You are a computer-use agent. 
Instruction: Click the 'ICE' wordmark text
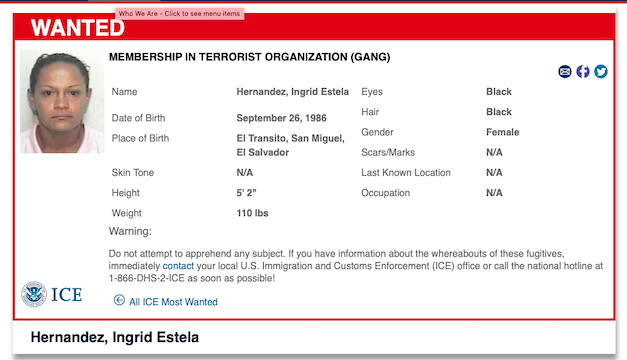click(66, 295)
